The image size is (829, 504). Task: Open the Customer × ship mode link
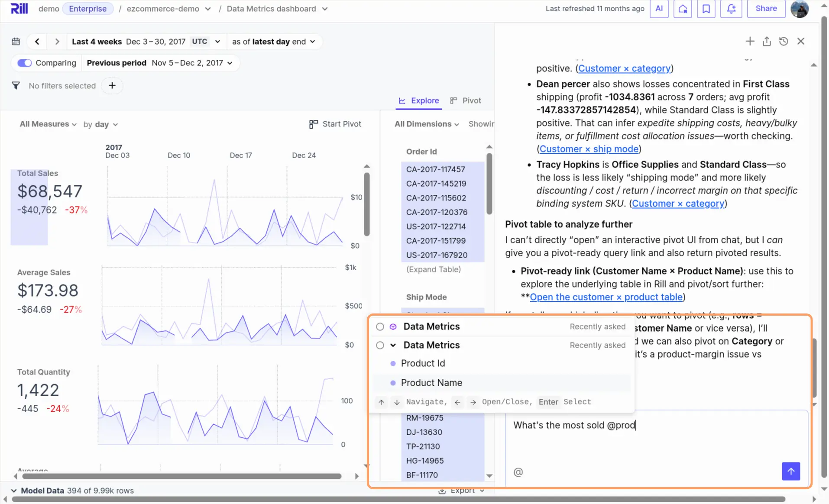click(x=589, y=149)
